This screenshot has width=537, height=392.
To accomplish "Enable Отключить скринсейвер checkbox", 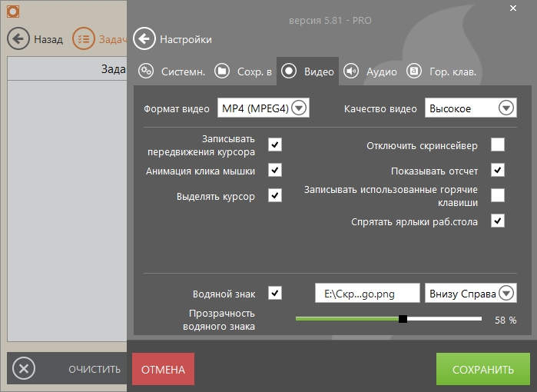I will 498,145.
